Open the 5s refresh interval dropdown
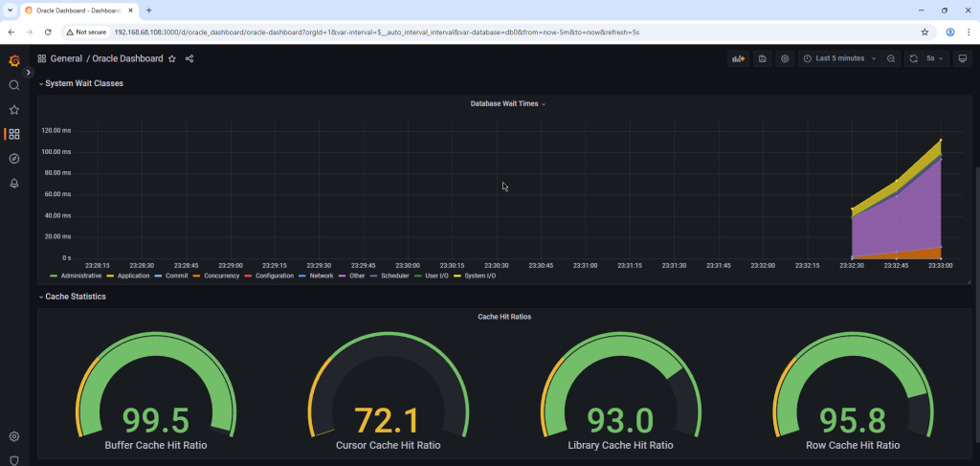The image size is (980, 466). pyautogui.click(x=935, y=58)
